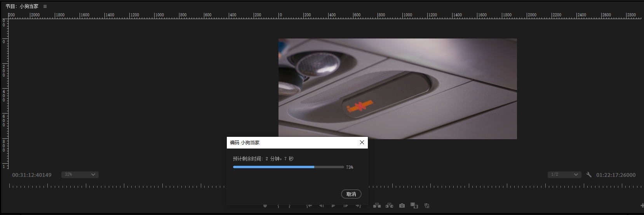The width and height of the screenshot is (644, 215).
Task: Go to In point
Action: click(x=309, y=206)
